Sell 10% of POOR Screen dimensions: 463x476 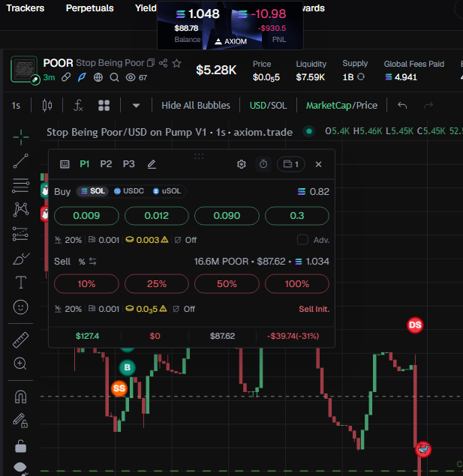point(86,284)
